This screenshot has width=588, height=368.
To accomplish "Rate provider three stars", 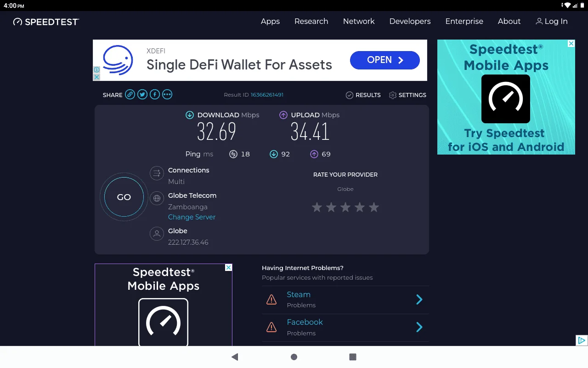I will (345, 207).
